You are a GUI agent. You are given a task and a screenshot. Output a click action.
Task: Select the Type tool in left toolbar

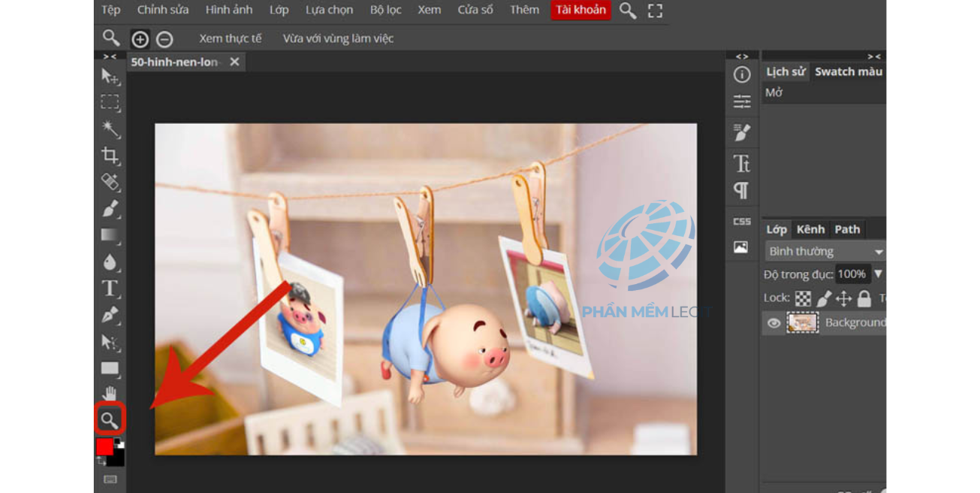[110, 289]
